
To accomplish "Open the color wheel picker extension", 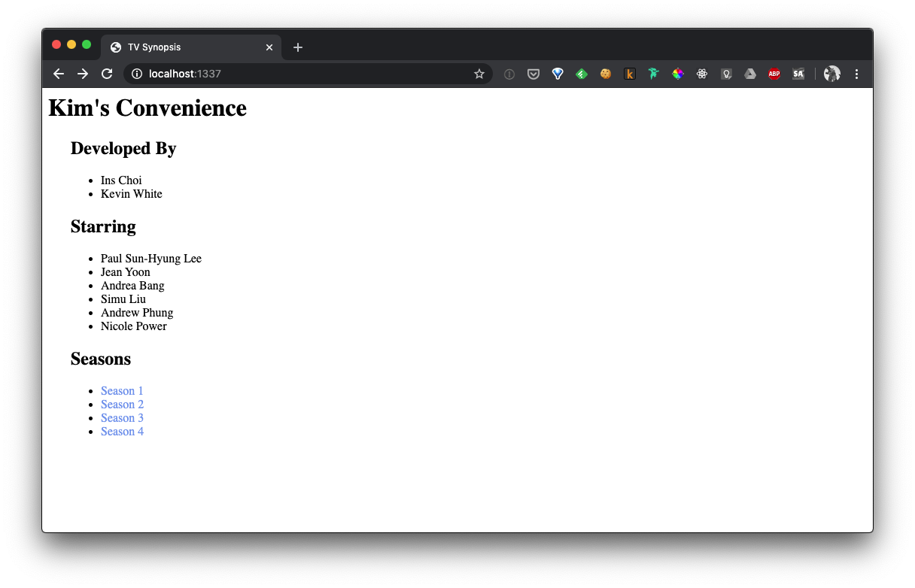I will point(678,74).
